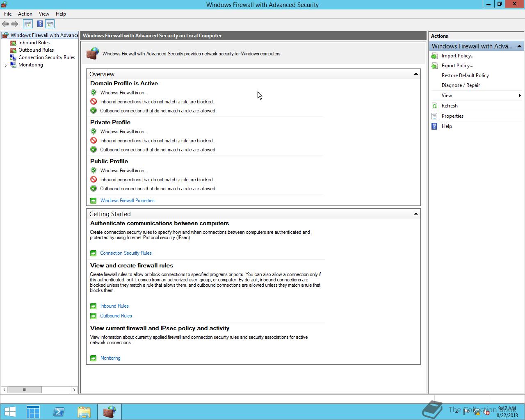Open the File menu
Image resolution: width=525 pixels, height=420 pixels.
(x=8, y=14)
